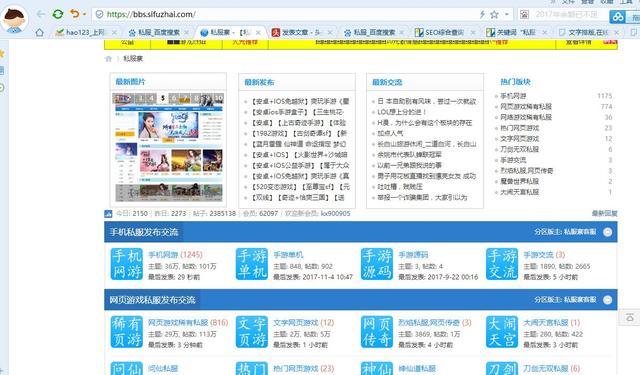The height and width of the screenshot is (375, 640).
Task: Click the statistics chart icon beside 今日
Action: (108, 213)
